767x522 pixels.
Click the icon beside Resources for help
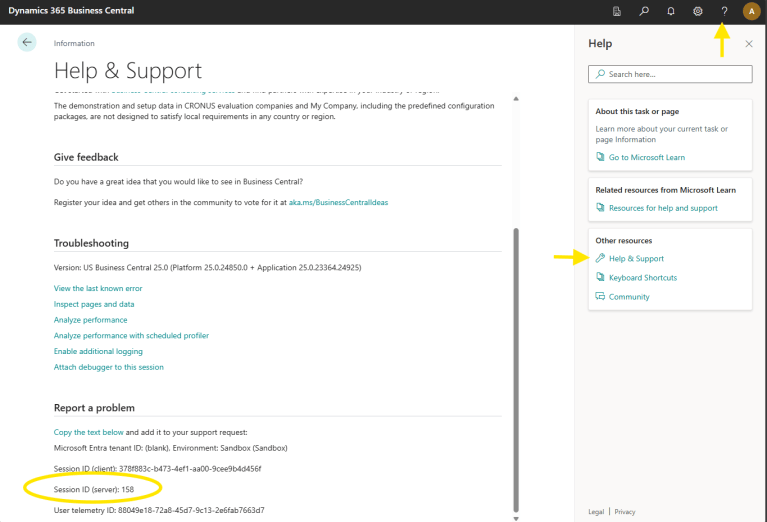pos(600,207)
